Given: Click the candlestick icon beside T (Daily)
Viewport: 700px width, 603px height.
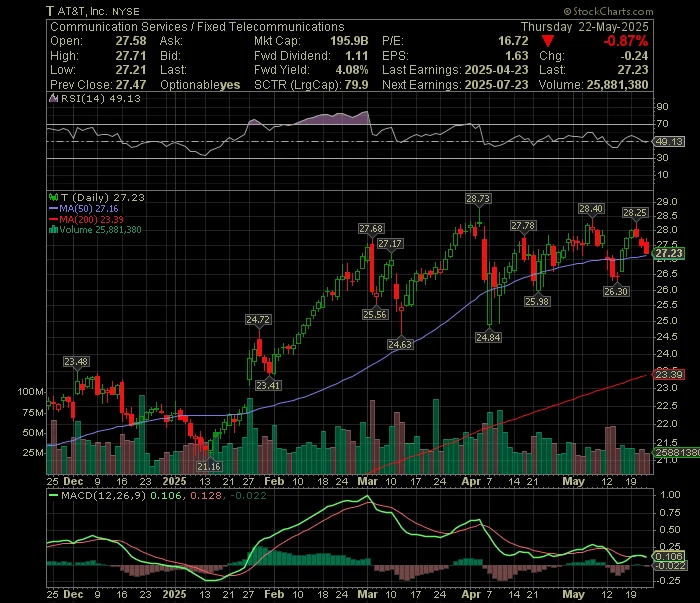Looking at the screenshot, I should (54, 197).
